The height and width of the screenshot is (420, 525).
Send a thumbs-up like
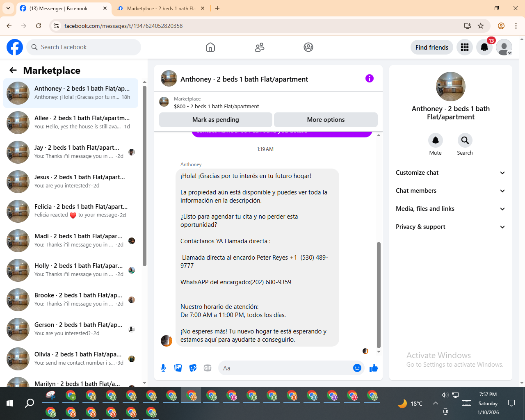(x=374, y=368)
